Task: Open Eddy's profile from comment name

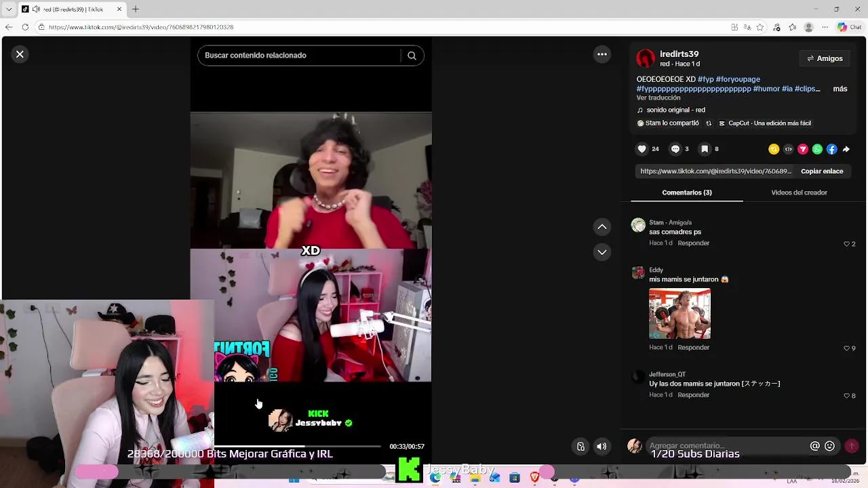Action: (656, 270)
